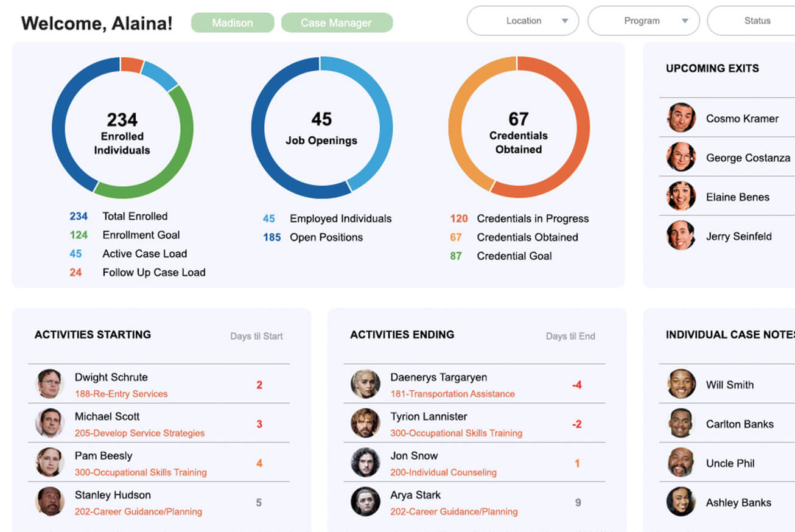Open 181-Transportation Assistance activity link
Screen dimensions: 795x532
pyautogui.click(x=452, y=394)
